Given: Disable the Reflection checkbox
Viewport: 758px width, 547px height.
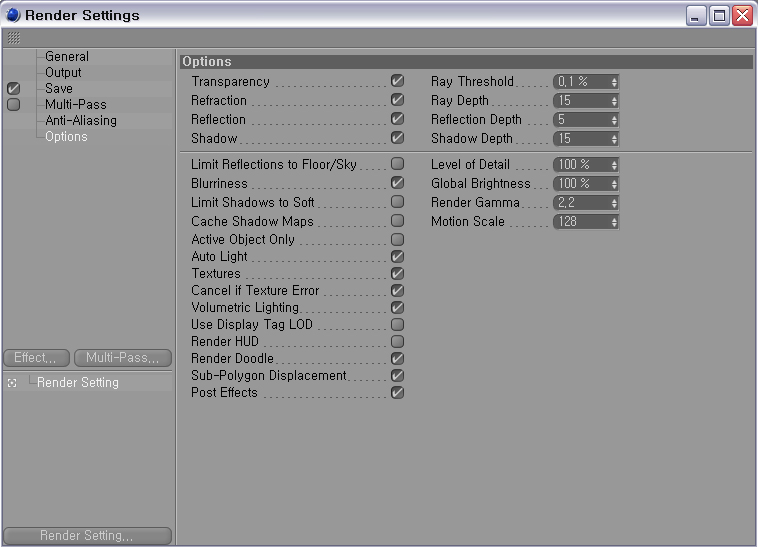Looking at the screenshot, I should (397, 118).
